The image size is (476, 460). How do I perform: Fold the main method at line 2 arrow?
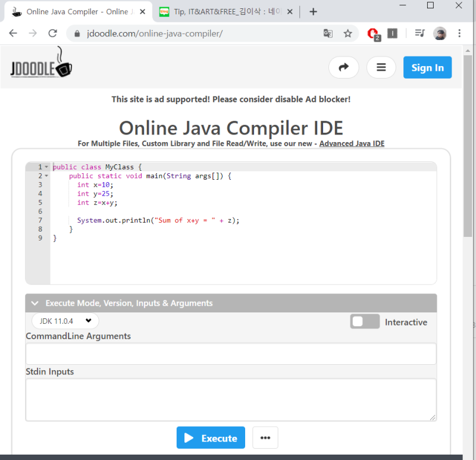click(x=46, y=176)
